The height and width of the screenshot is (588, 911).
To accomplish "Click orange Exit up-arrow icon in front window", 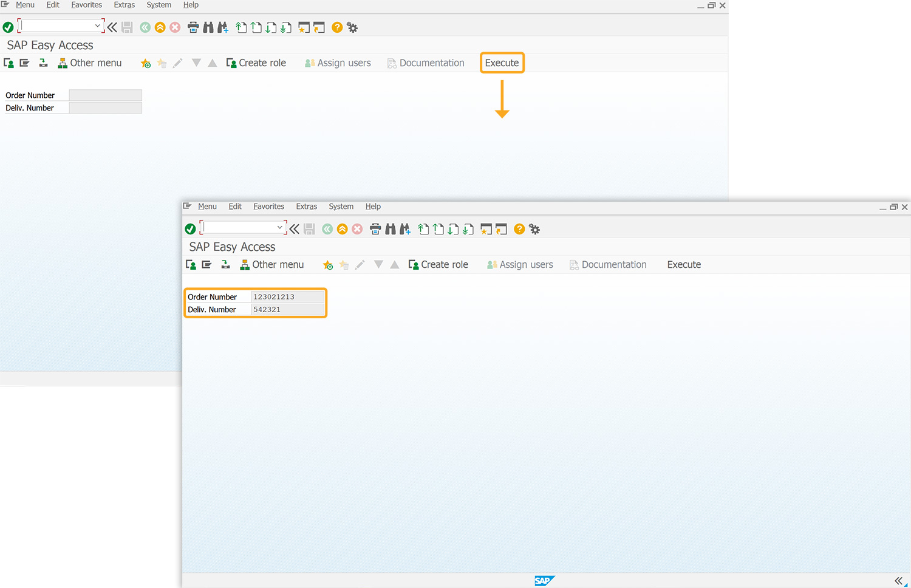I will tap(343, 229).
